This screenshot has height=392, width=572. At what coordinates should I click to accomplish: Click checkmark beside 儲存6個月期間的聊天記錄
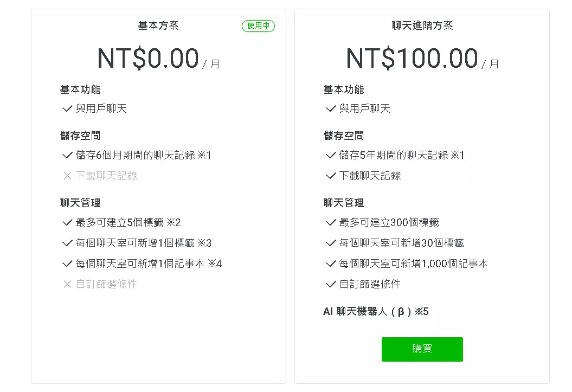67,156
